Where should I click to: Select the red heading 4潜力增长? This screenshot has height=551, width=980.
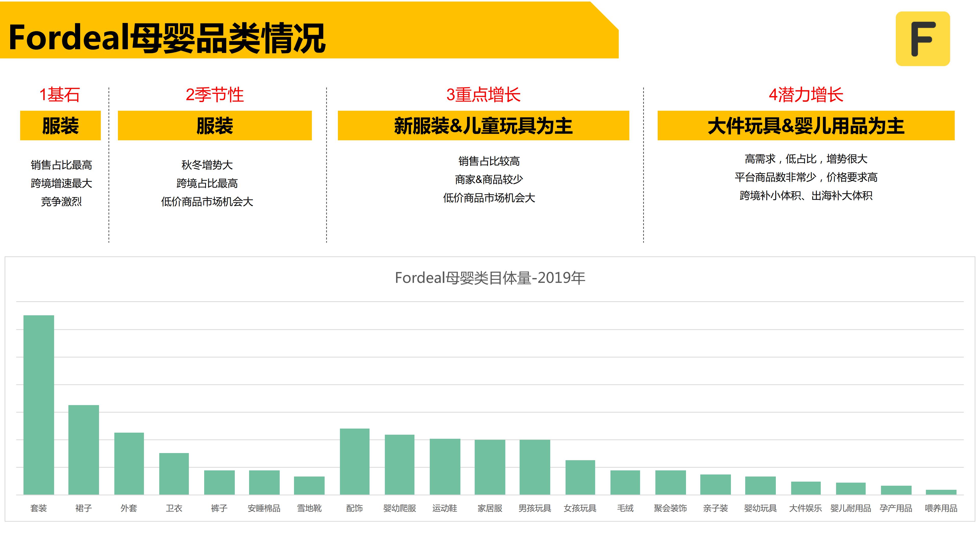point(806,95)
